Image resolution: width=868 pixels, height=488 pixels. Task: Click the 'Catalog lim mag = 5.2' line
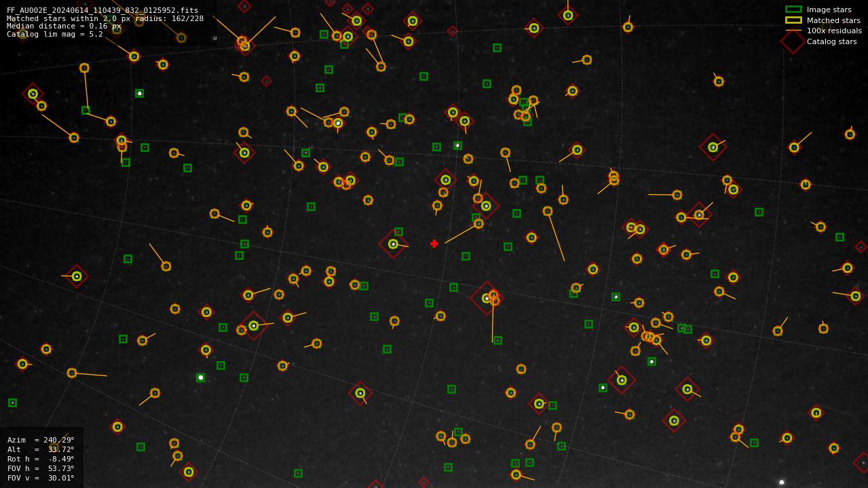[55, 35]
